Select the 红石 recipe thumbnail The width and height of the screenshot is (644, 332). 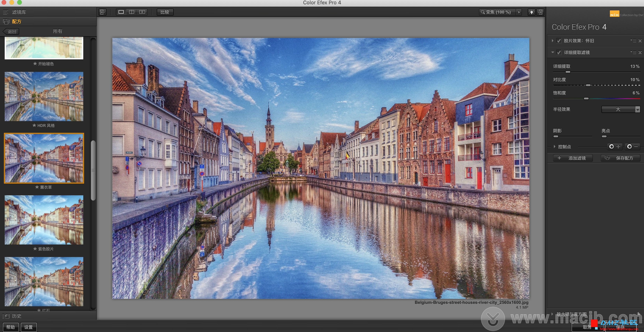44,281
